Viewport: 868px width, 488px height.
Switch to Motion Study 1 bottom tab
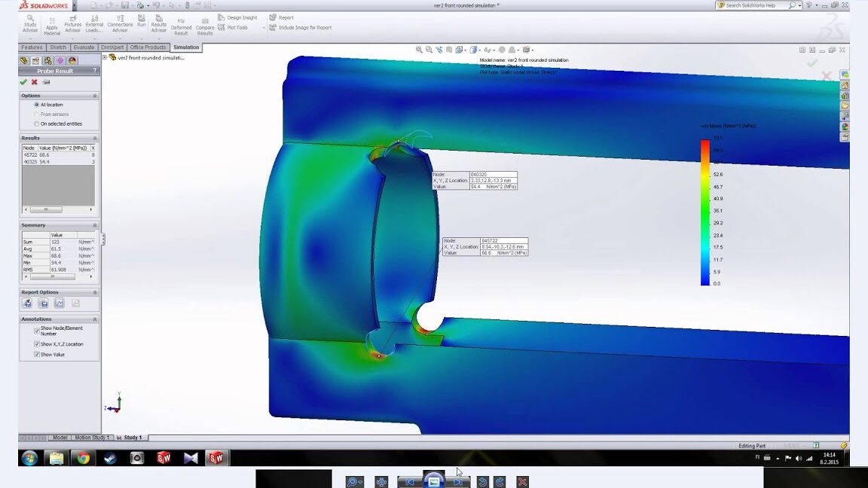[92, 438]
